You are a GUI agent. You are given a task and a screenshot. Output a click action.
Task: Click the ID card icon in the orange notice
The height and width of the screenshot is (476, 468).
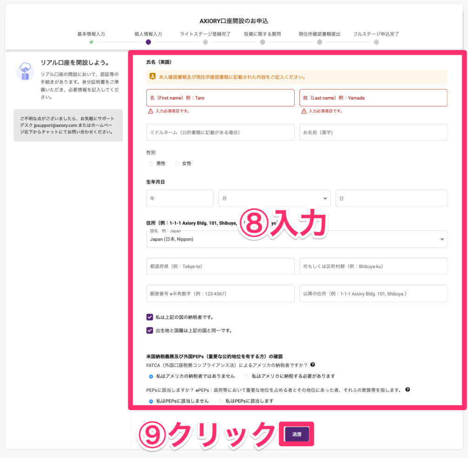(x=152, y=77)
